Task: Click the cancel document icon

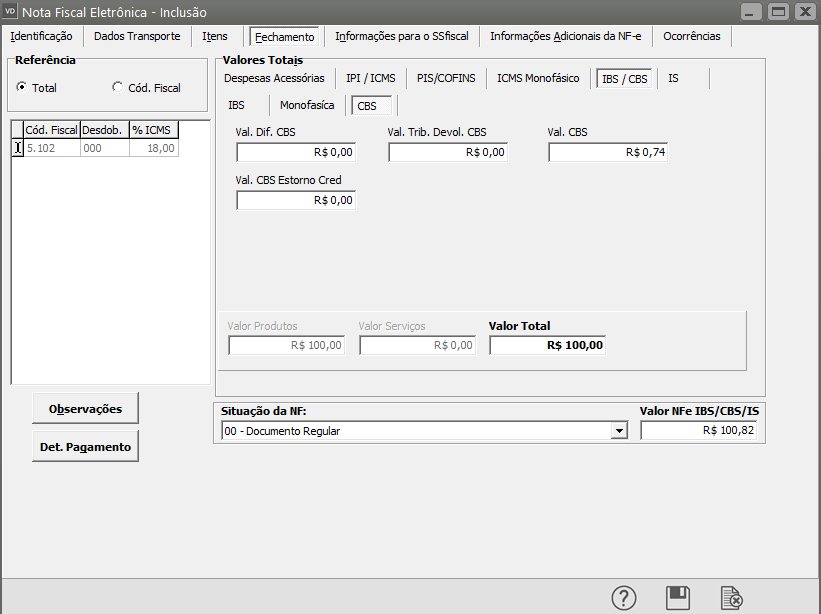Action: click(732, 598)
